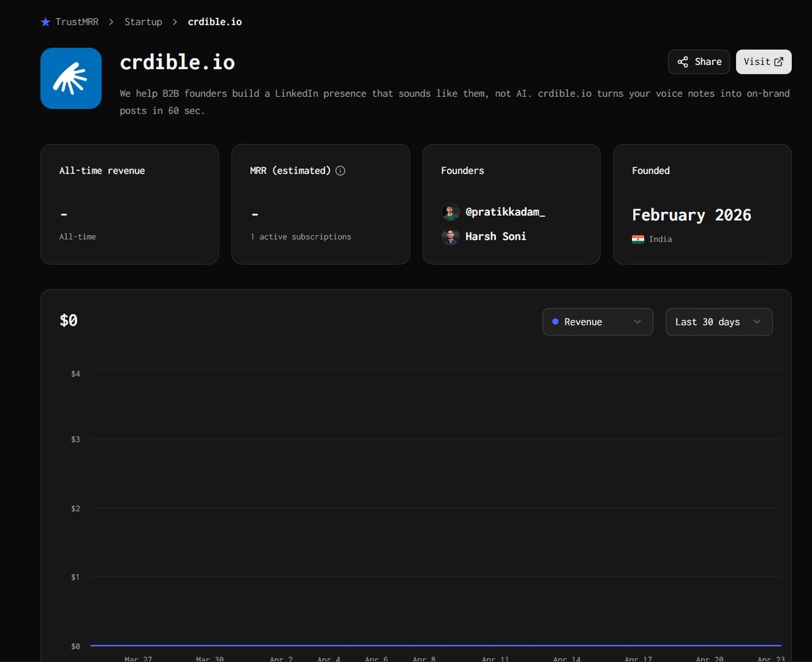Click the "Founded" card heading
This screenshot has width=812, height=662.
[651, 171]
